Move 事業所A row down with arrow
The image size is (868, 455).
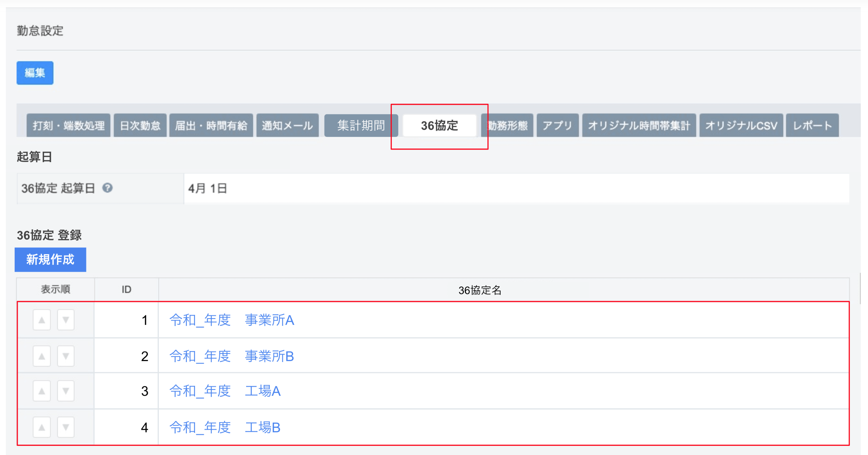coord(66,320)
